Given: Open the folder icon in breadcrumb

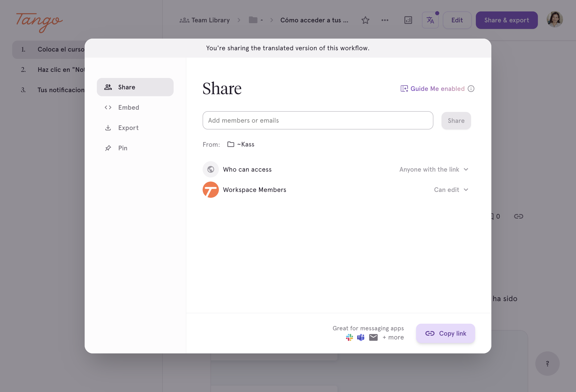Looking at the screenshot, I should click(253, 20).
